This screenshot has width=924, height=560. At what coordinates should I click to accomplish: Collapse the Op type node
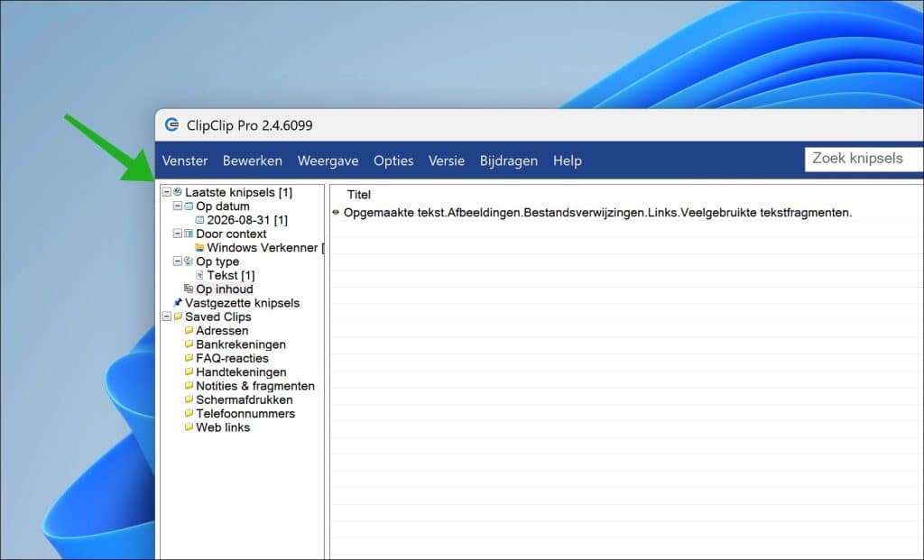coord(178,261)
